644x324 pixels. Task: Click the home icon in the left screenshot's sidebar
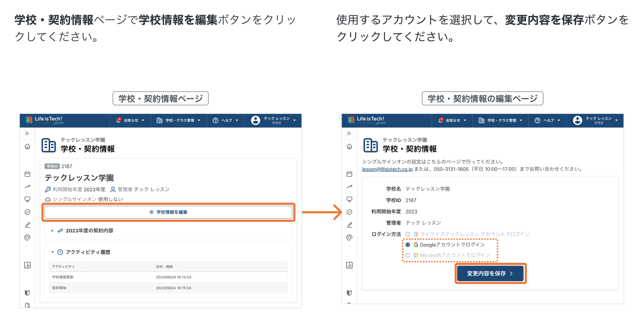[27, 146]
